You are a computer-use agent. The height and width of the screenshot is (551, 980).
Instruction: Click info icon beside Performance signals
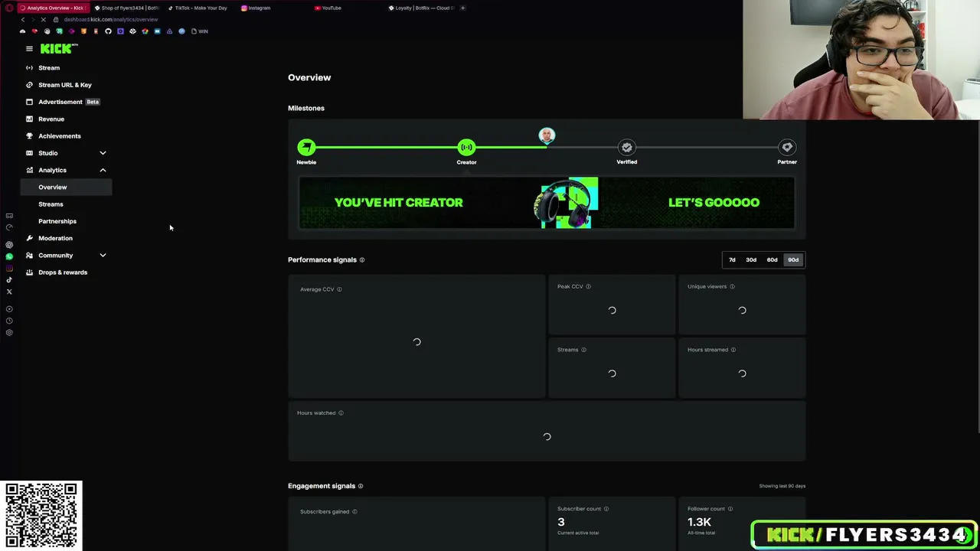coord(362,260)
